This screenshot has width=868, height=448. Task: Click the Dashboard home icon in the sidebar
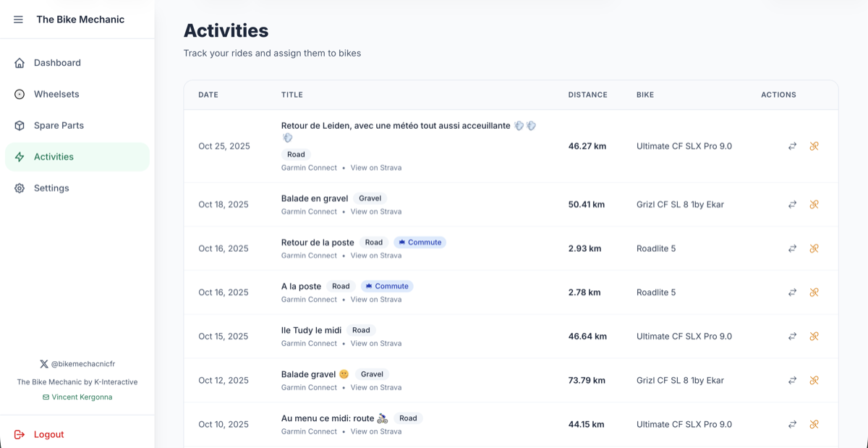(18, 63)
